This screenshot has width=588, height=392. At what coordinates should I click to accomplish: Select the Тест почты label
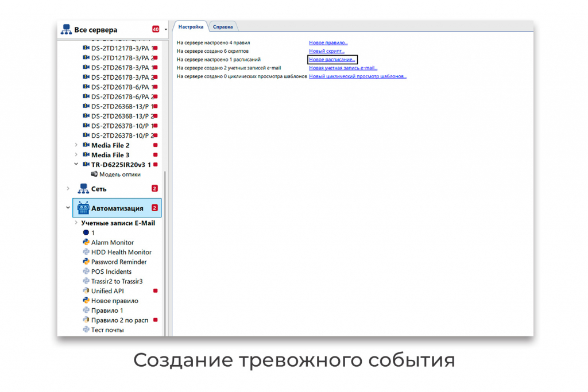tap(107, 330)
